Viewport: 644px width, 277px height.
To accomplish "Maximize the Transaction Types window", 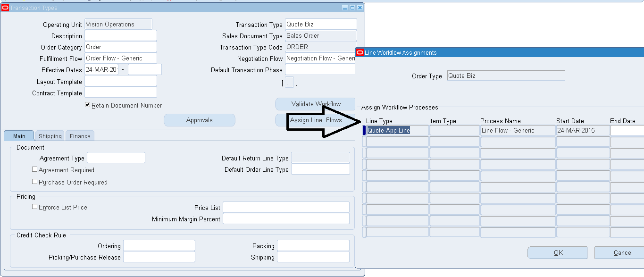I will [x=352, y=8].
